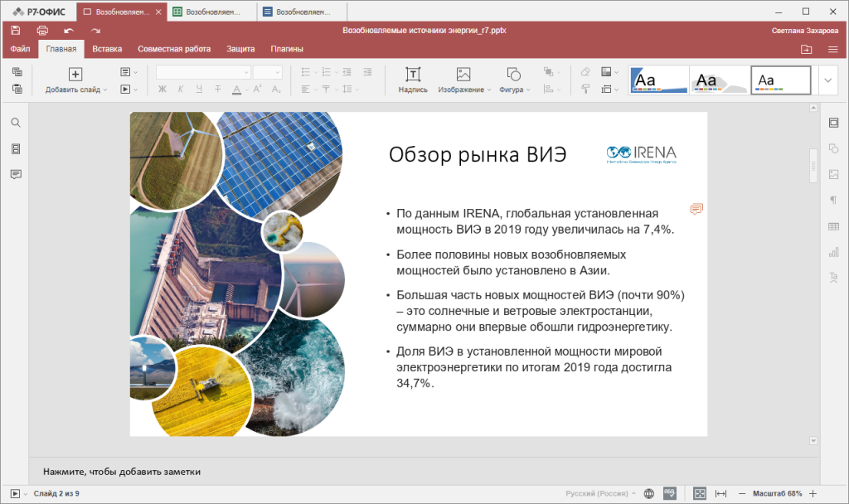Select the blue Aa presentation theme

pos(658,80)
